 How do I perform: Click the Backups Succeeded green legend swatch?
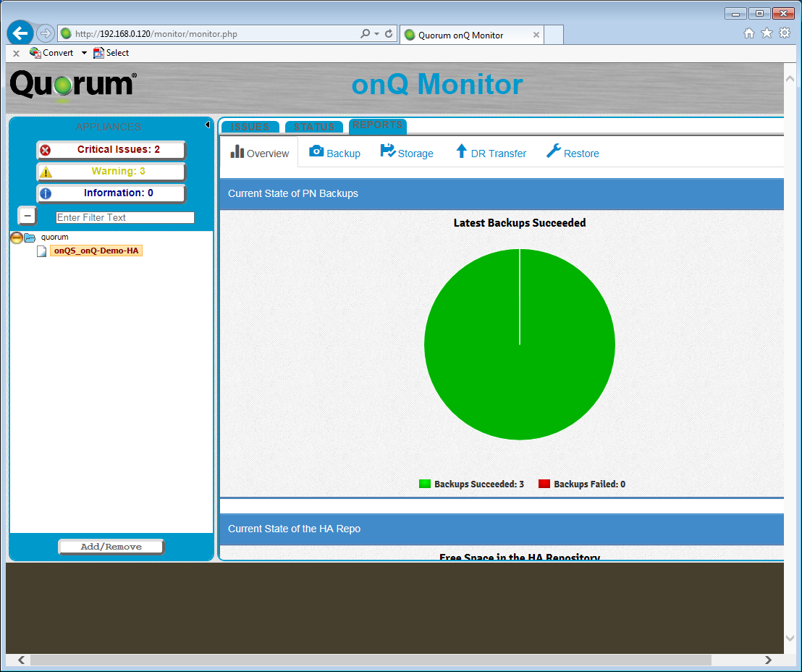pyautogui.click(x=425, y=483)
